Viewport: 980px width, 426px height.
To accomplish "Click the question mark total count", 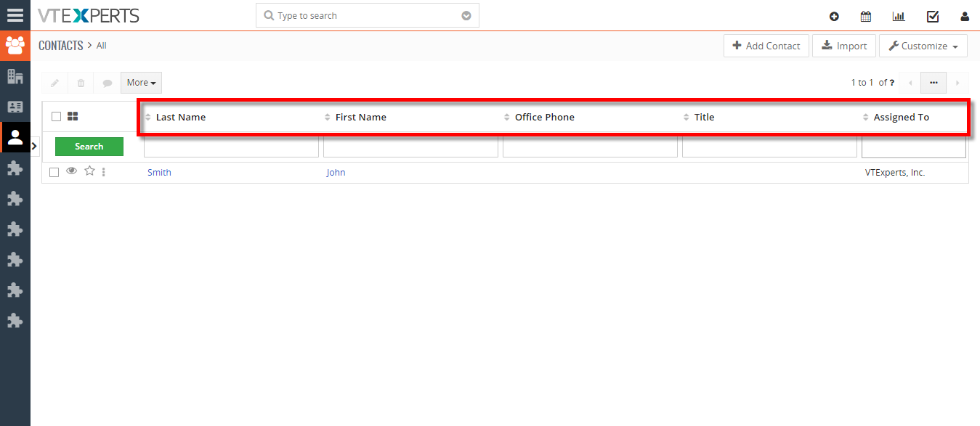I will [891, 83].
